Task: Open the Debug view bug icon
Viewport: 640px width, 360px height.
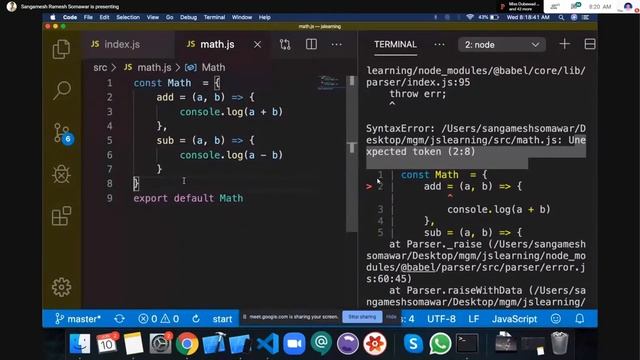Action: tap(62, 174)
